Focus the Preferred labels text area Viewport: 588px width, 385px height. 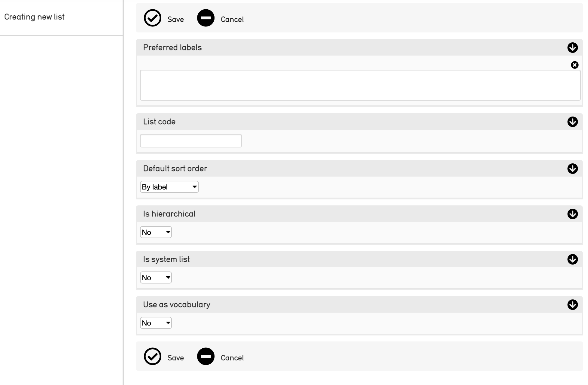coord(360,85)
